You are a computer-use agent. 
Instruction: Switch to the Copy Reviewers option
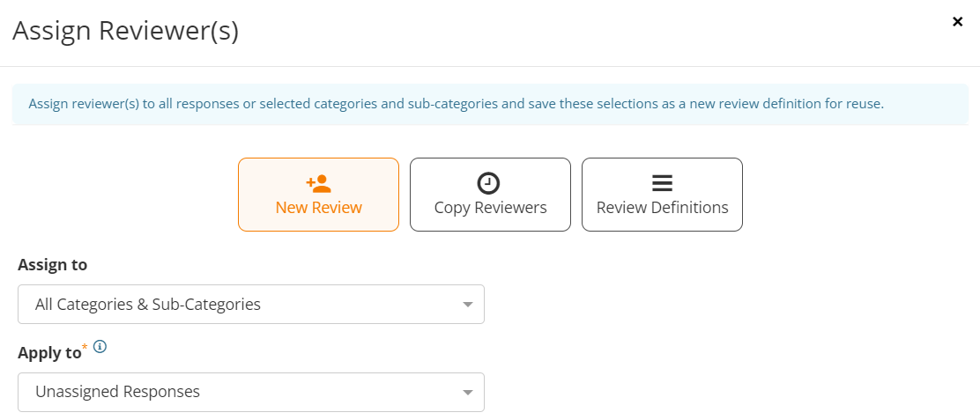pyautogui.click(x=490, y=194)
